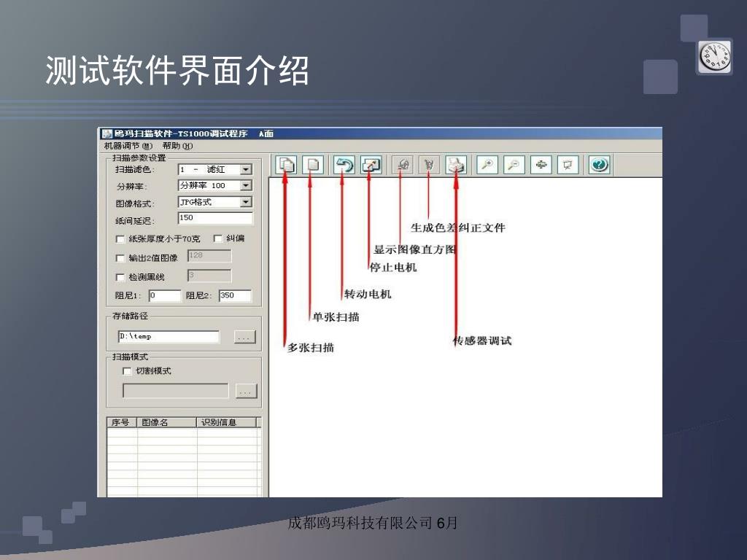Click the 纸间延迟 input field

(215, 218)
